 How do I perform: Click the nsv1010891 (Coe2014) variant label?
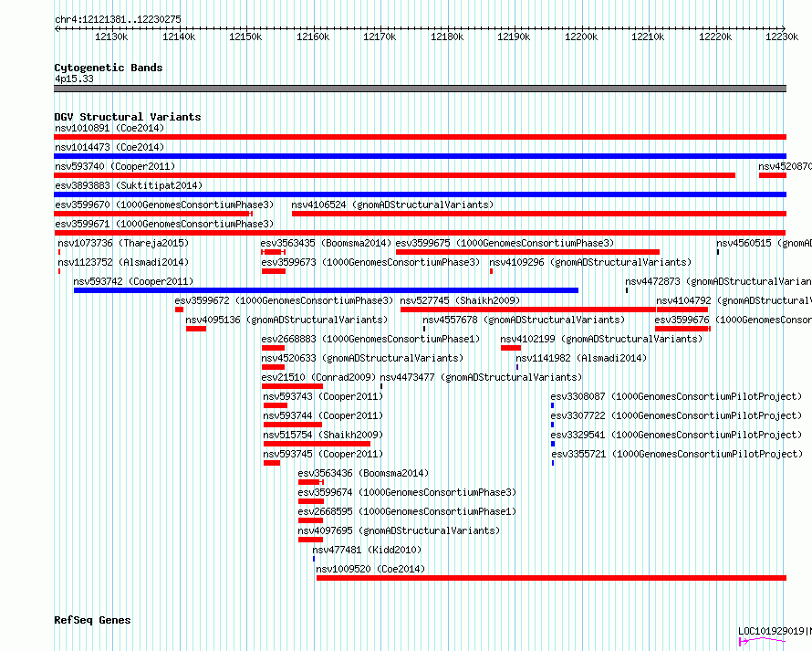pos(109,128)
